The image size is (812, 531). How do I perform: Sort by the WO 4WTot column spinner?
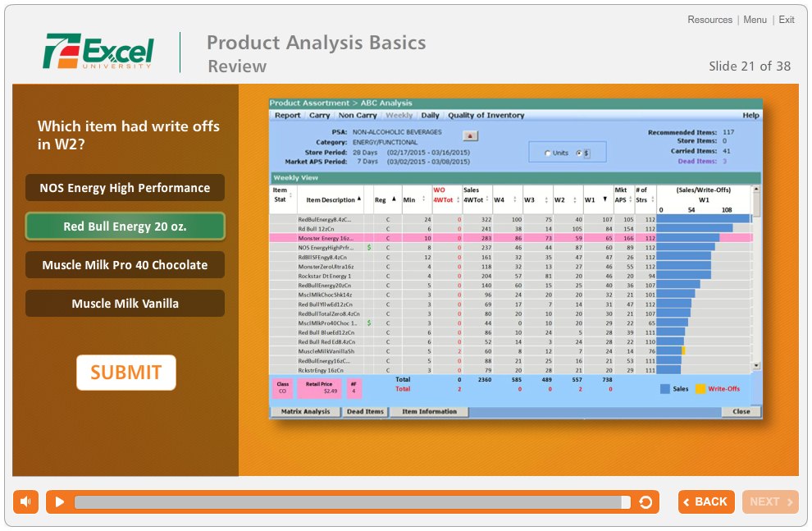(x=458, y=200)
